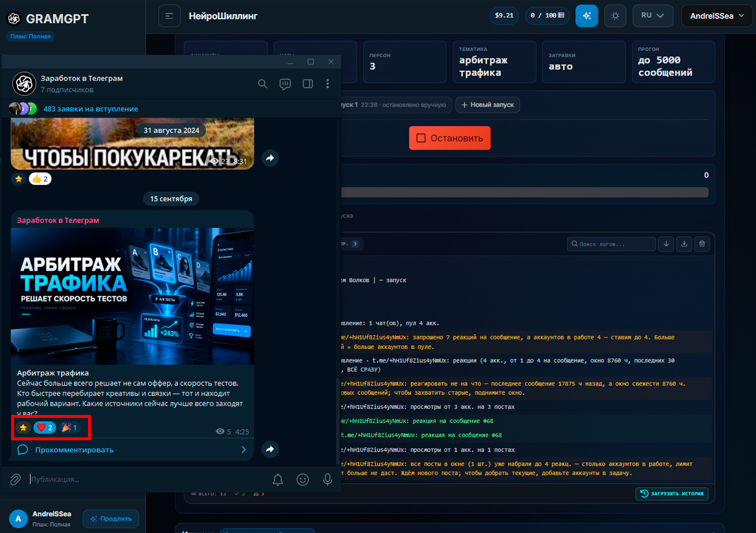Screen dimensions: 756x533
Task: Click the Тематика арбитраж трафика card
Action: click(494, 61)
